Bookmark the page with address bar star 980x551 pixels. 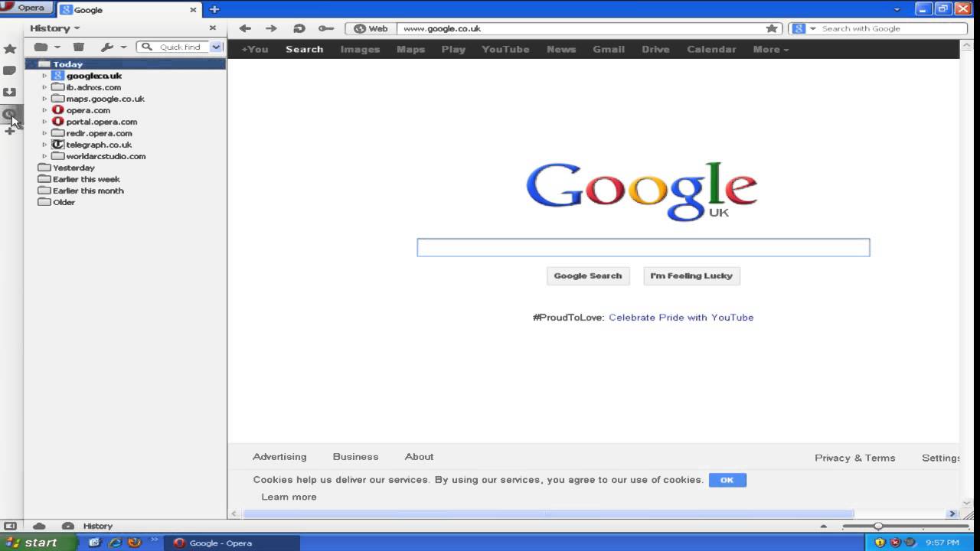(x=772, y=28)
